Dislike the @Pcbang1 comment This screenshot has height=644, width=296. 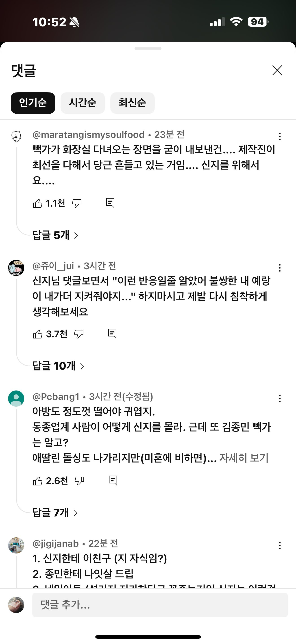pos(79,481)
